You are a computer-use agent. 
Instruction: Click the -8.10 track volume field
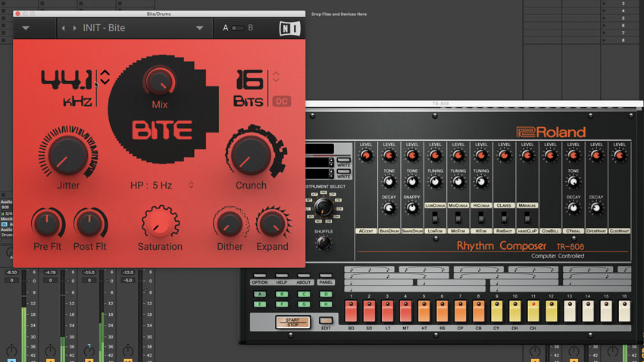point(11,272)
